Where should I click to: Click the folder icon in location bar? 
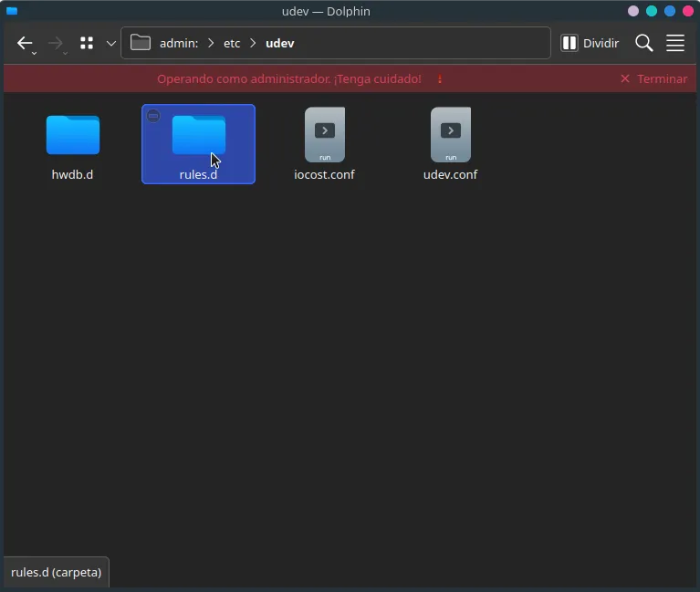pyautogui.click(x=141, y=43)
